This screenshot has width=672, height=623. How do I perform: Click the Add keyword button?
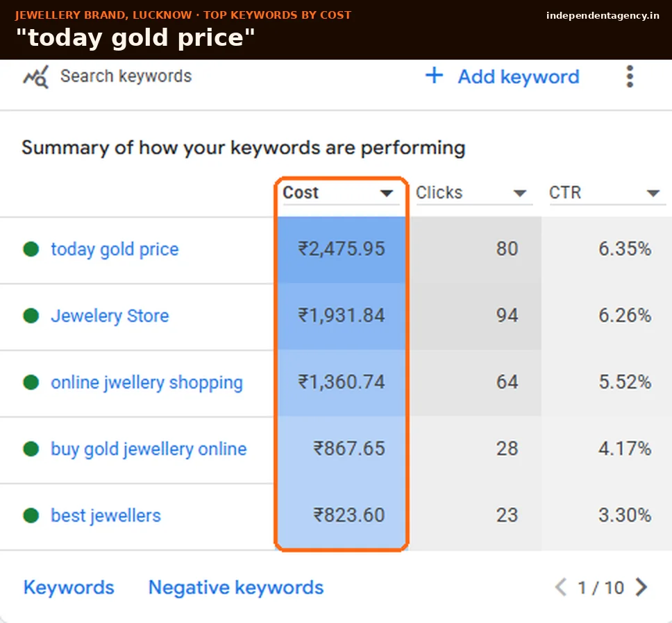tap(503, 76)
